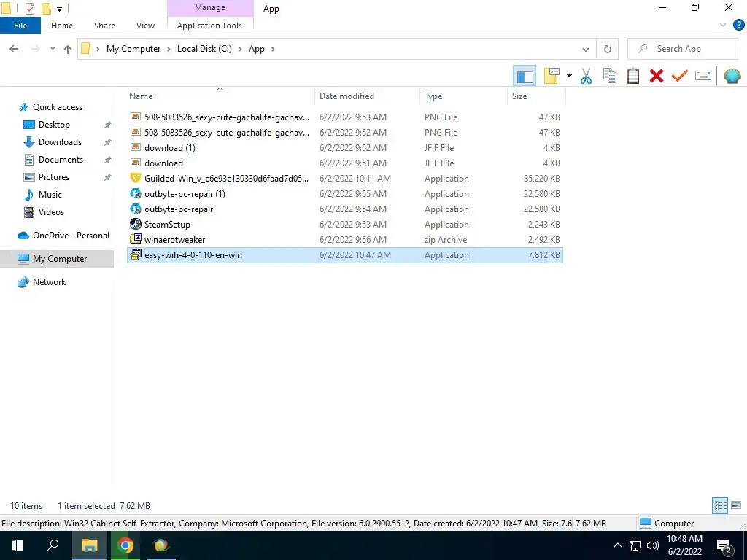Click the shell globe toolbar icon

(x=732, y=76)
